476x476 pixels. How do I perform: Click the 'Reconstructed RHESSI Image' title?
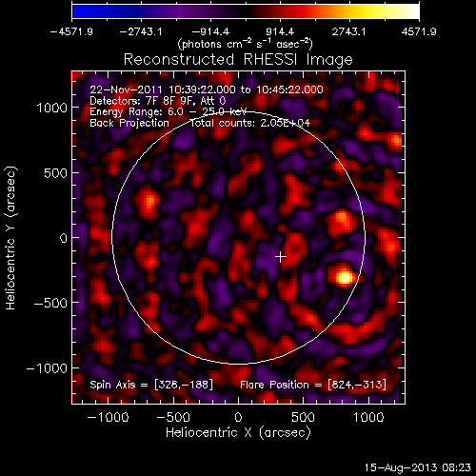pyautogui.click(x=238, y=59)
